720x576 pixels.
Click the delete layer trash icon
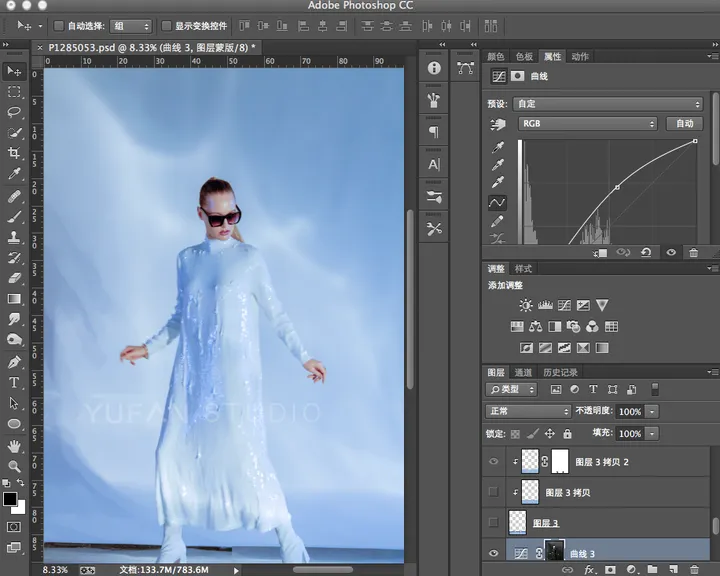(x=694, y=570)
